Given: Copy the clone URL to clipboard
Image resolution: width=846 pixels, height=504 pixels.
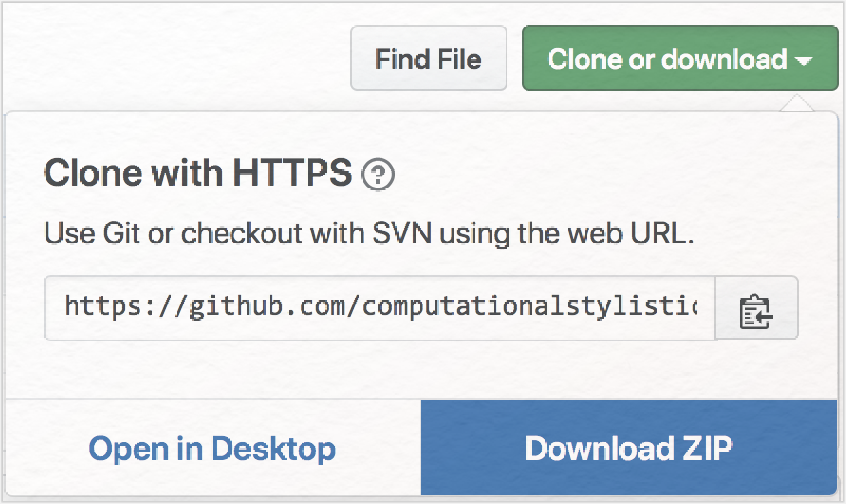Looking at the screenshot, I should [757, 308].
